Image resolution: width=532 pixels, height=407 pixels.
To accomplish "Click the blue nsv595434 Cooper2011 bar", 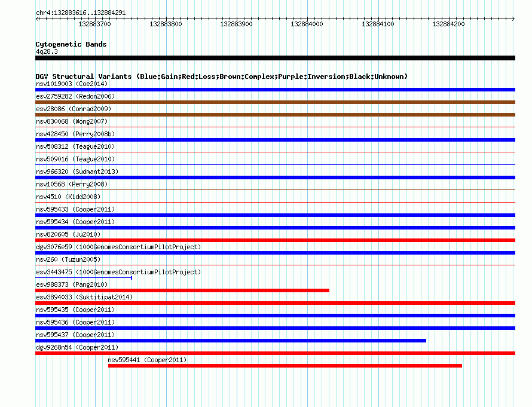I will (x=275, y=228).
